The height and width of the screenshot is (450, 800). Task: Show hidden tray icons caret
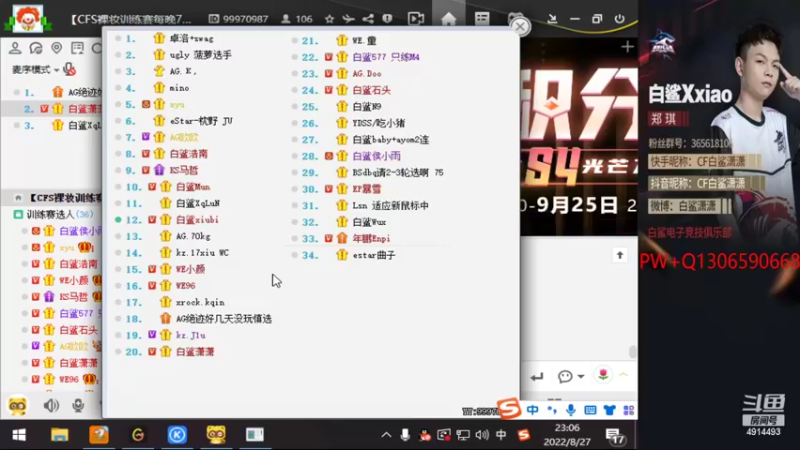(x=386, y=435)
